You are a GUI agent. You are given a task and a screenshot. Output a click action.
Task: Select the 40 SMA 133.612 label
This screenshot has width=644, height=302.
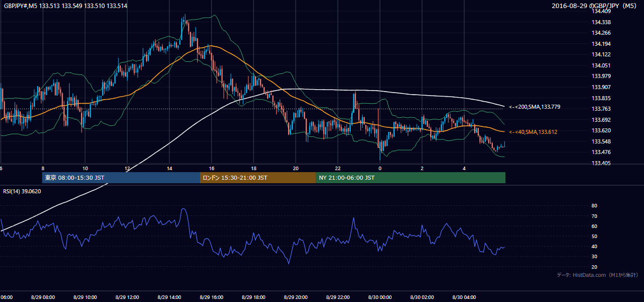(x=534, y=132)
